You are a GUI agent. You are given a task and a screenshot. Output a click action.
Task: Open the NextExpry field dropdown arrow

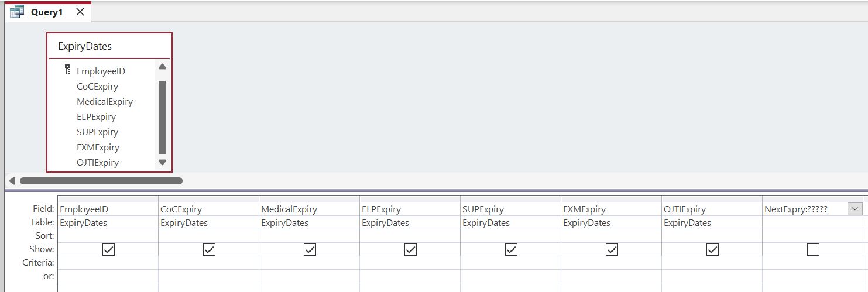854,209
